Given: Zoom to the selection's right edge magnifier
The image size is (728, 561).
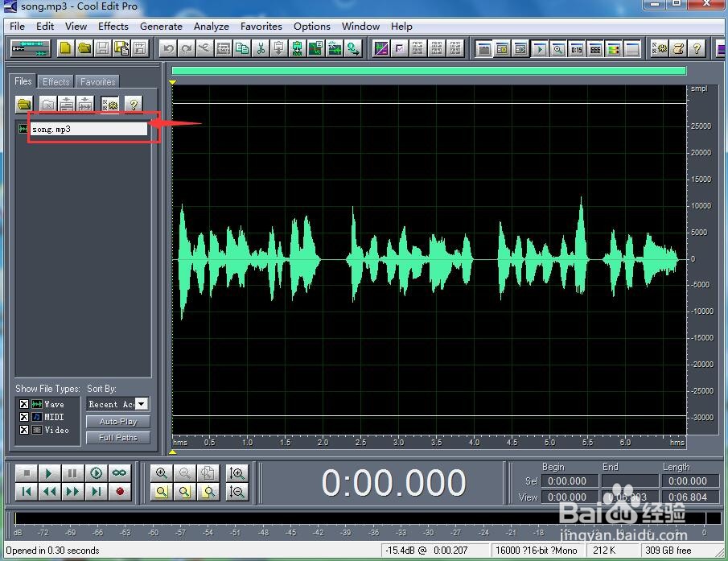Looking at the screenshot, I should (x=208, y=491).
